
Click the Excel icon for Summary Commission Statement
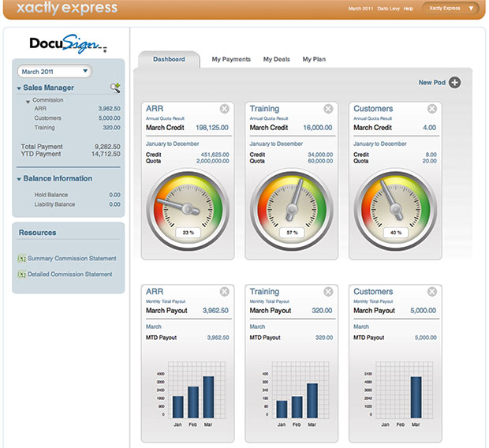(x=21, y=259)
